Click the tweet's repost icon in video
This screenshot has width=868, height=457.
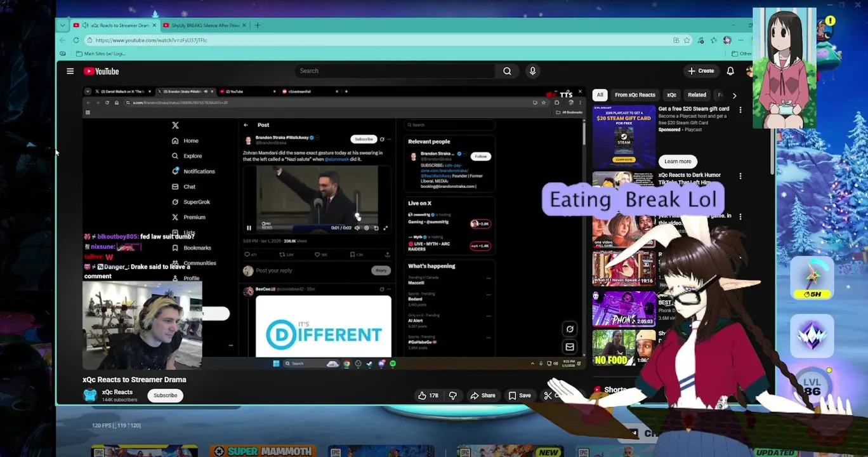coord(283,255)
